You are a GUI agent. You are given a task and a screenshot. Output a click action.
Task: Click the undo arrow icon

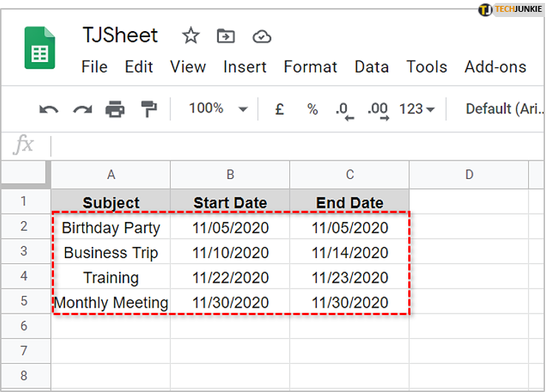(x=49, y=109)
